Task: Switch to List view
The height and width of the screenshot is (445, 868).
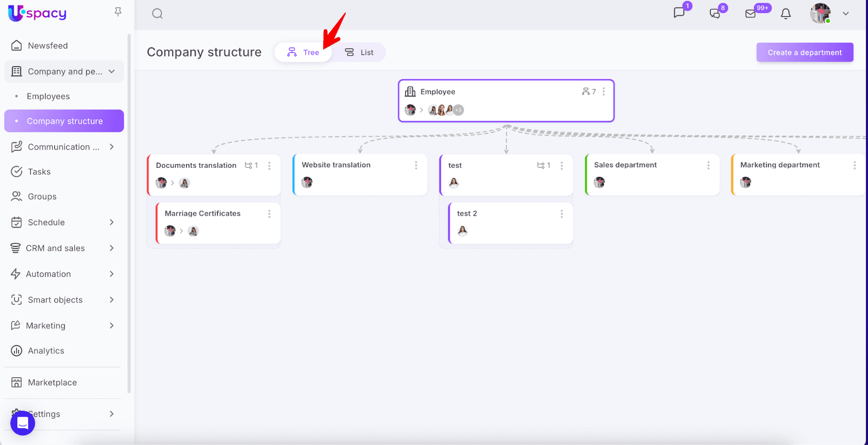Action: [x=359, y=53]
